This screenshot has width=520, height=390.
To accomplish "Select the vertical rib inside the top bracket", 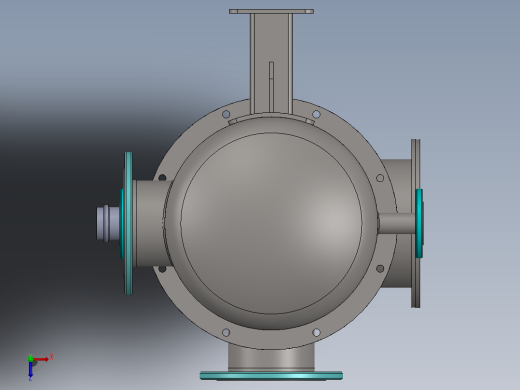I will 271,87.
